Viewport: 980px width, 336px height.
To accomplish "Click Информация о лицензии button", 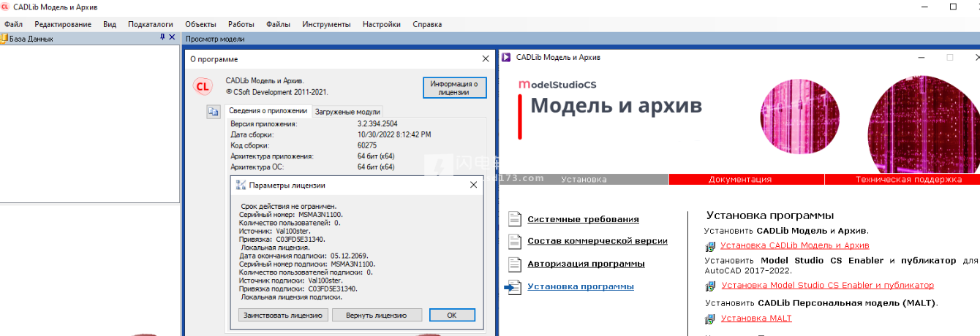I will [x=454, y=88].
